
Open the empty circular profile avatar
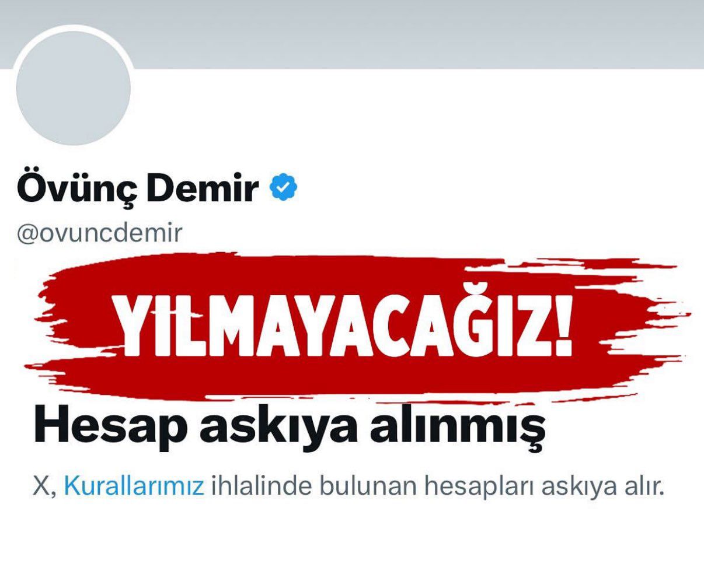(74, 89)
